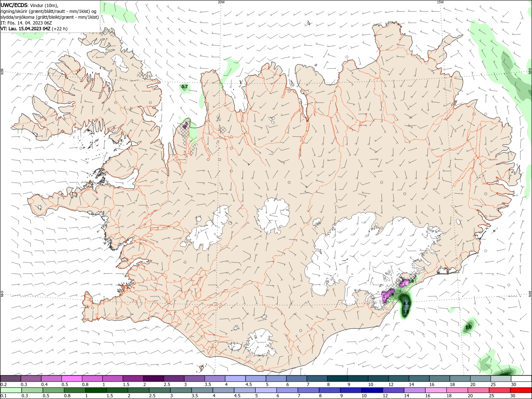Click upper legend swatch between 18 and 20

(460, 379)
